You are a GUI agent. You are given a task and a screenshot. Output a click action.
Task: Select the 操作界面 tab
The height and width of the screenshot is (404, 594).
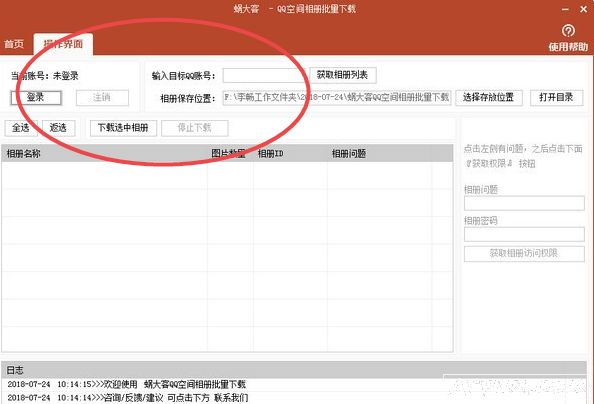coord(63,44)
